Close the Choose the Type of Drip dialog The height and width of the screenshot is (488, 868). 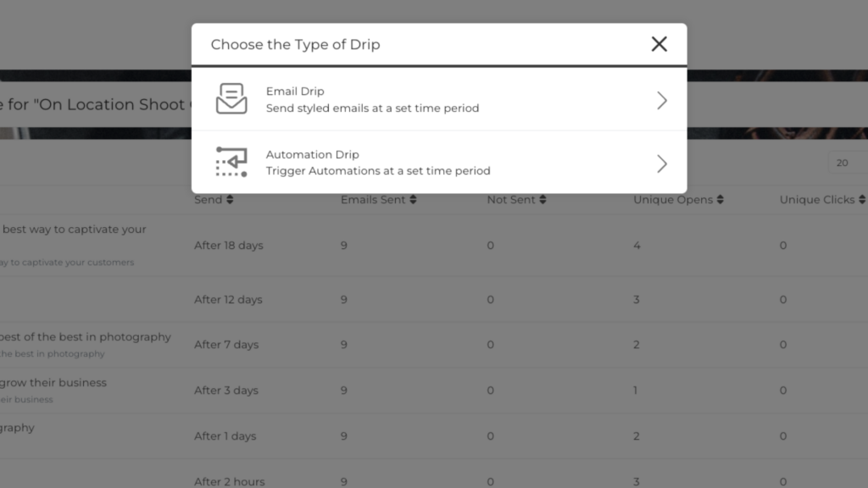coord(659,44)
